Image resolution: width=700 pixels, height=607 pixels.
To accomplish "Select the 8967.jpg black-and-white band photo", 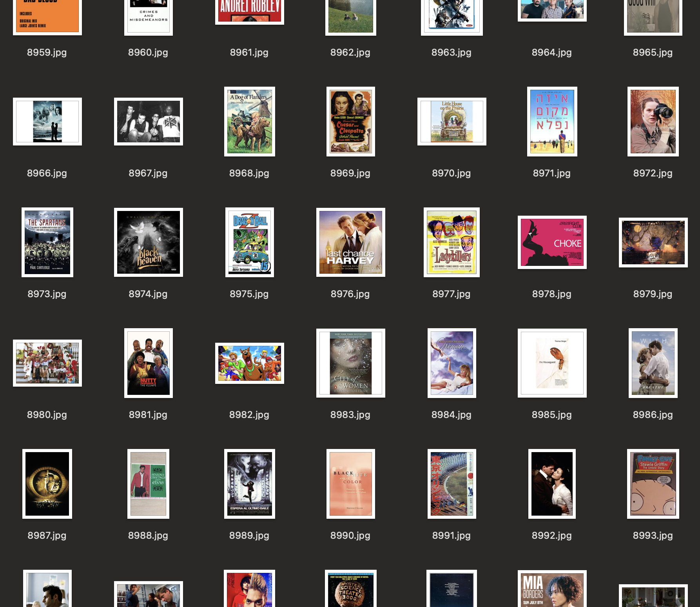I will [149, 122].
